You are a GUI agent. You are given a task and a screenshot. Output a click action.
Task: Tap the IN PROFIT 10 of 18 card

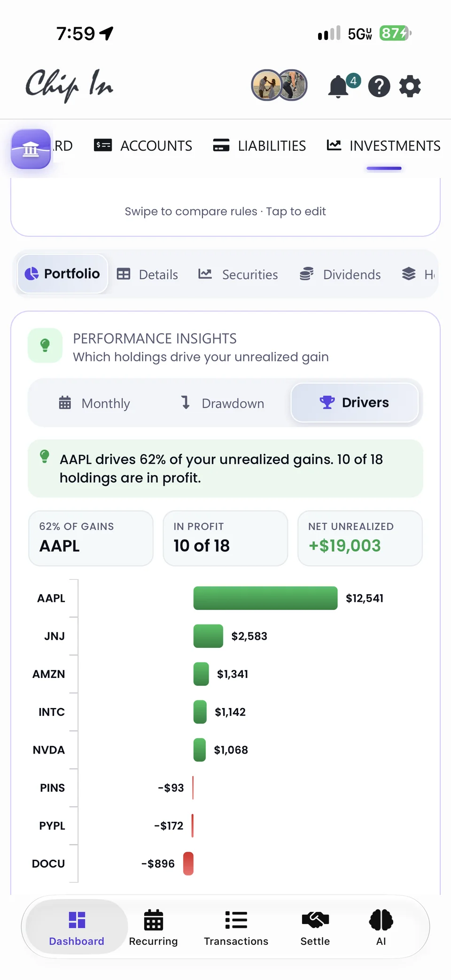pos(225,538)
